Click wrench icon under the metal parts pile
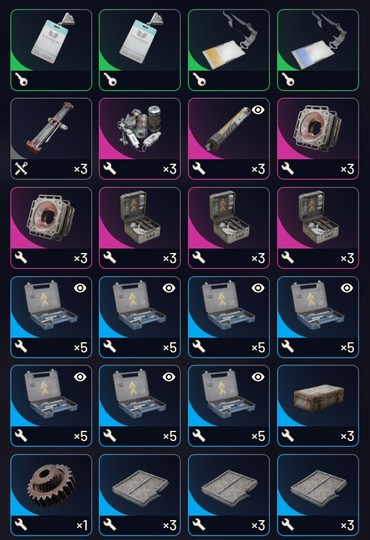Image resolution: width=370 pixels, height=540 pixels. (x=110, y=169)
